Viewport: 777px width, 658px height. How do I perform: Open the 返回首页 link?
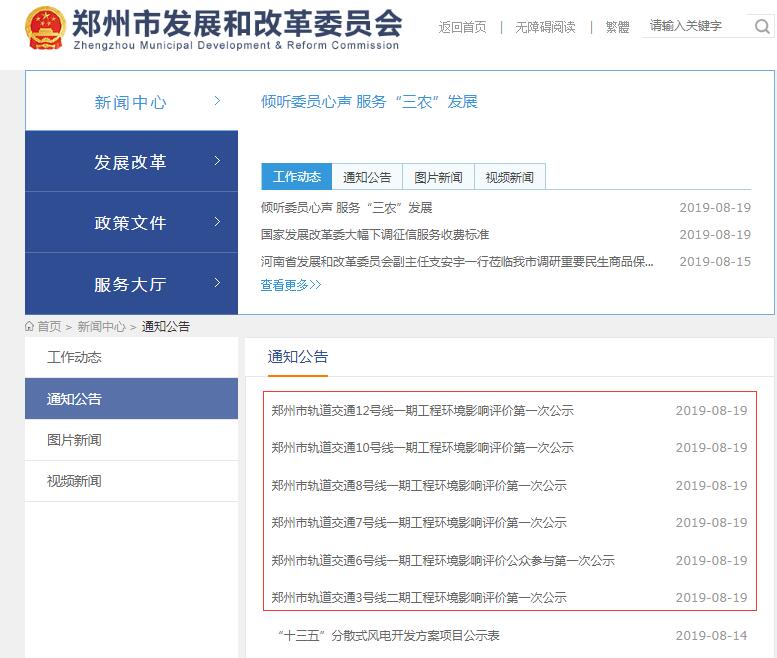coord(462,27)
